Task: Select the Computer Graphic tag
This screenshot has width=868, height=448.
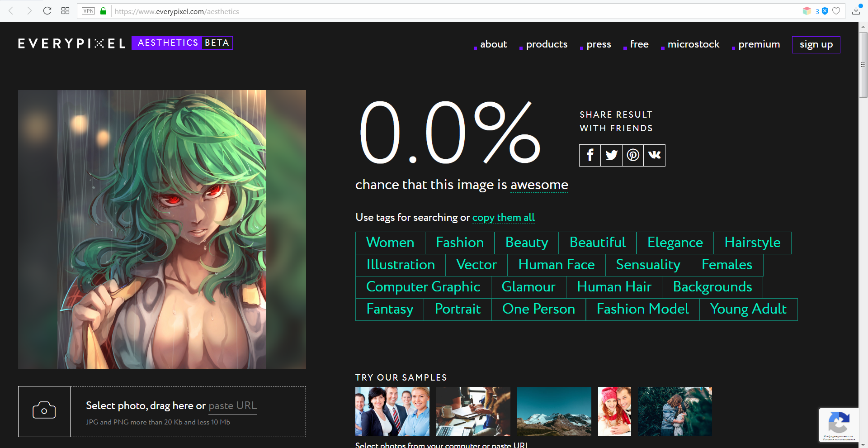Action: click(x=423, y=287)
